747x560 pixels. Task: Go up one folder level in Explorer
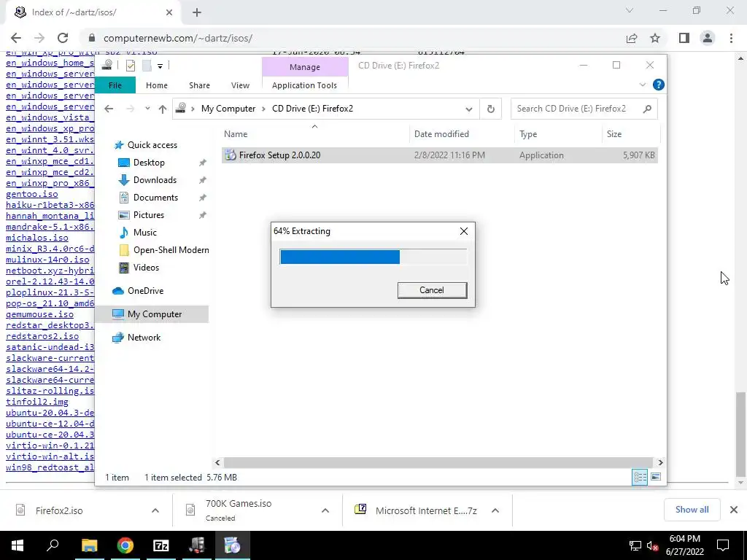click(x=163, y=109)
